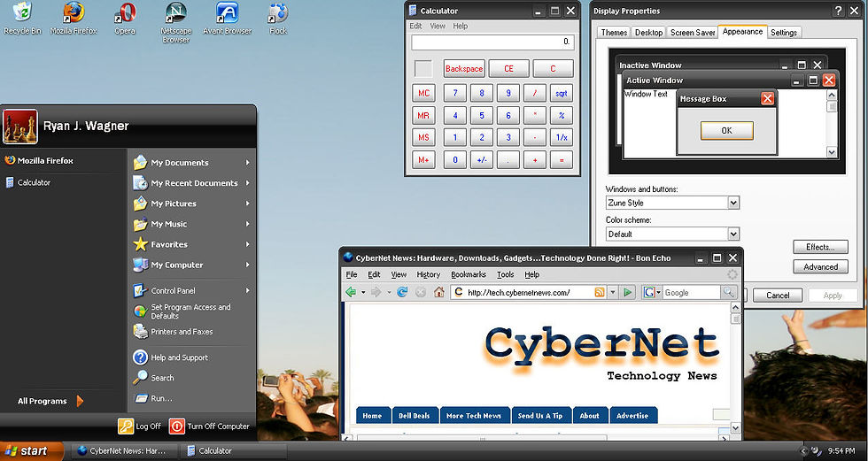Expand Favorites submenu in Start menu
The image size is (868, 461).
(x=247, y=244)
